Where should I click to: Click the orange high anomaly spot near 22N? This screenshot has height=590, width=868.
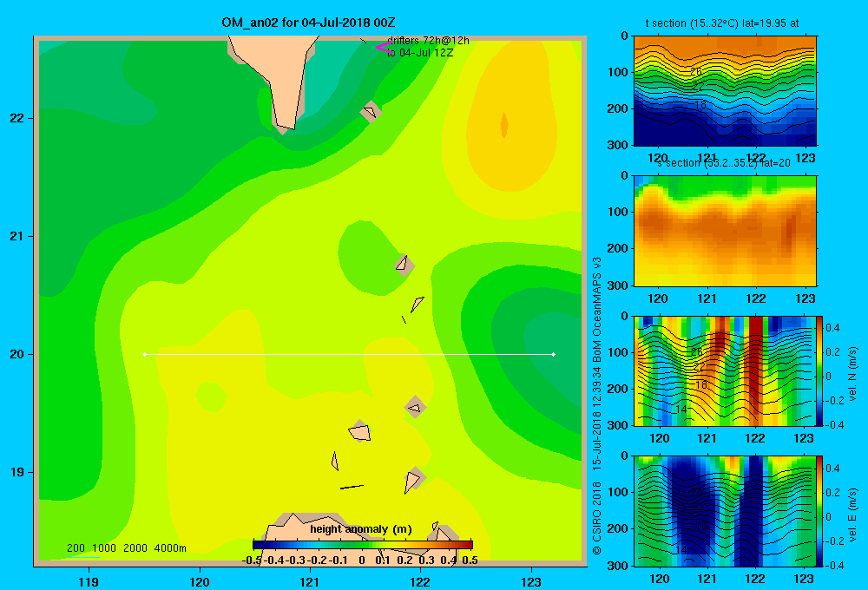click(504, 125)
